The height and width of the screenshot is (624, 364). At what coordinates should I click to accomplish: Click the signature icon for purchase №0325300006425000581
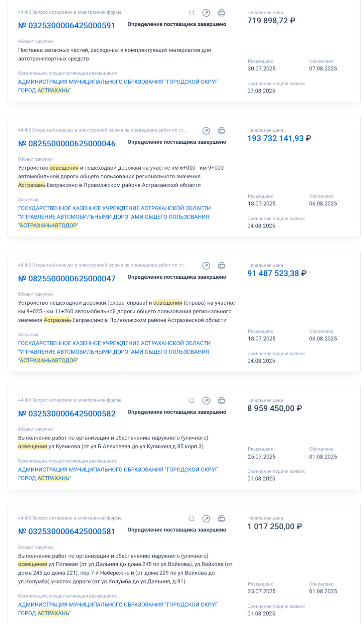point(206,519)
